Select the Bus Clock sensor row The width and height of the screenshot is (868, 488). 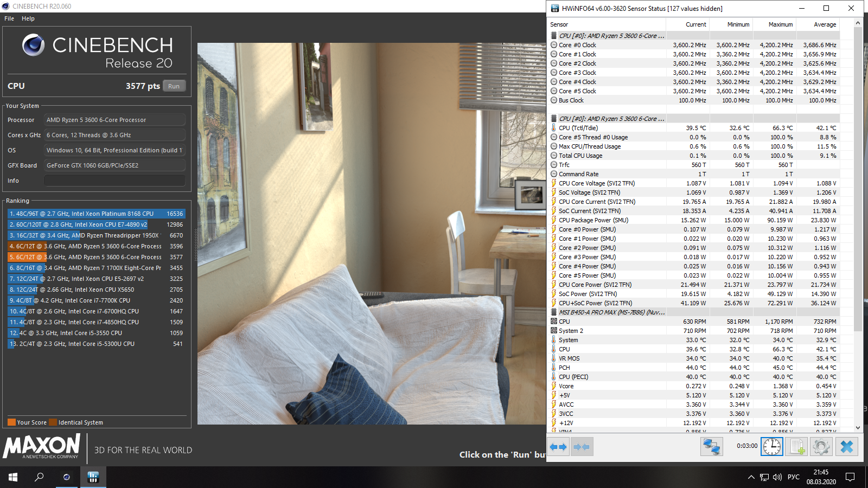(694, 100)
